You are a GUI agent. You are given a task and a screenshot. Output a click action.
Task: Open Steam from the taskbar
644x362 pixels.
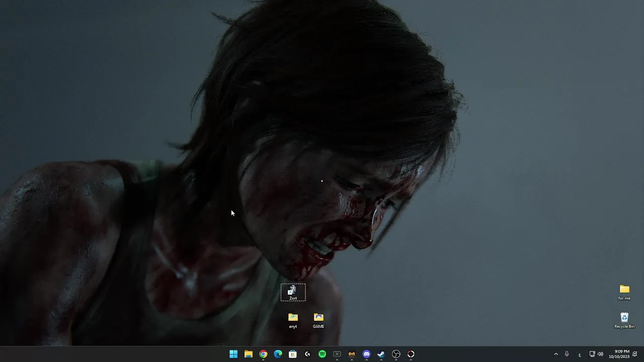pos(381,354)
